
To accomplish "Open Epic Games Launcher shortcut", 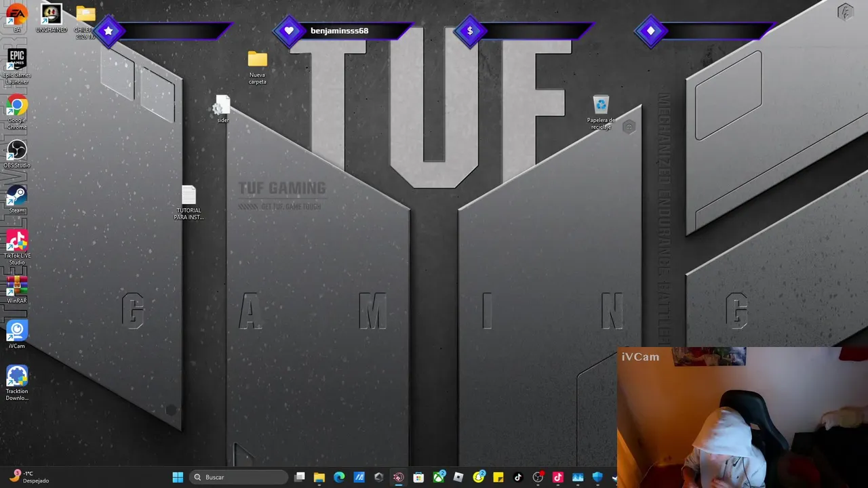I will click(x=17, y=66).
